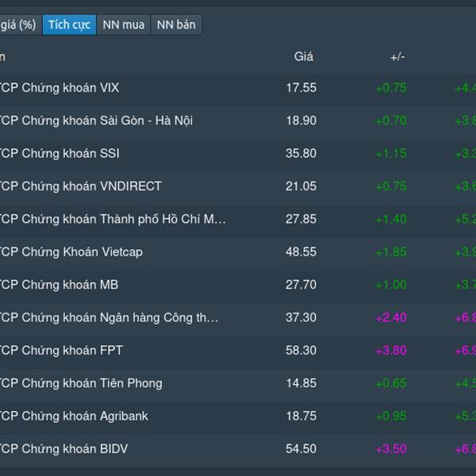
Task: Click the +0.95 change for Agribank
Action: pyautogui.click(x=390, y=416)
